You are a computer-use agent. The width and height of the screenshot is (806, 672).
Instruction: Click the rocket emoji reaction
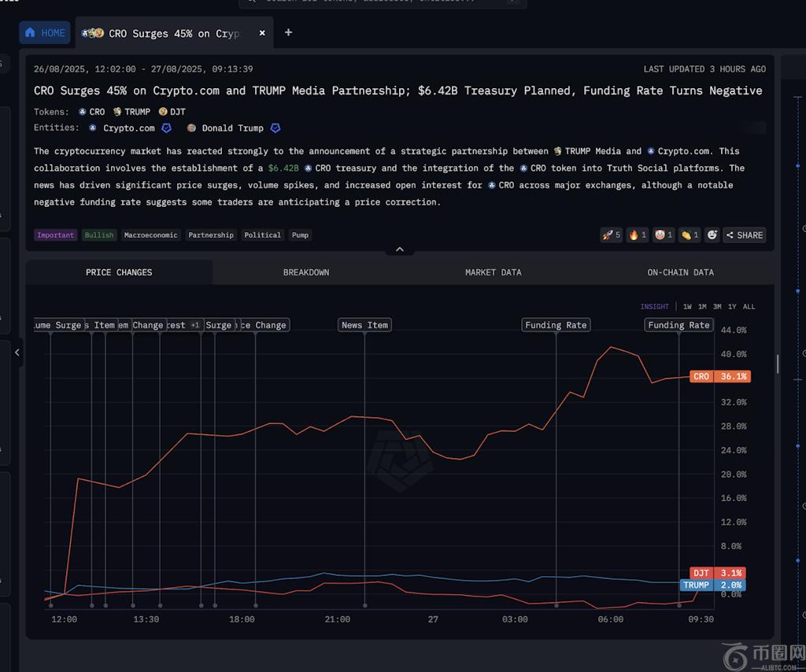pyautogui.click(x=611, y=234)
